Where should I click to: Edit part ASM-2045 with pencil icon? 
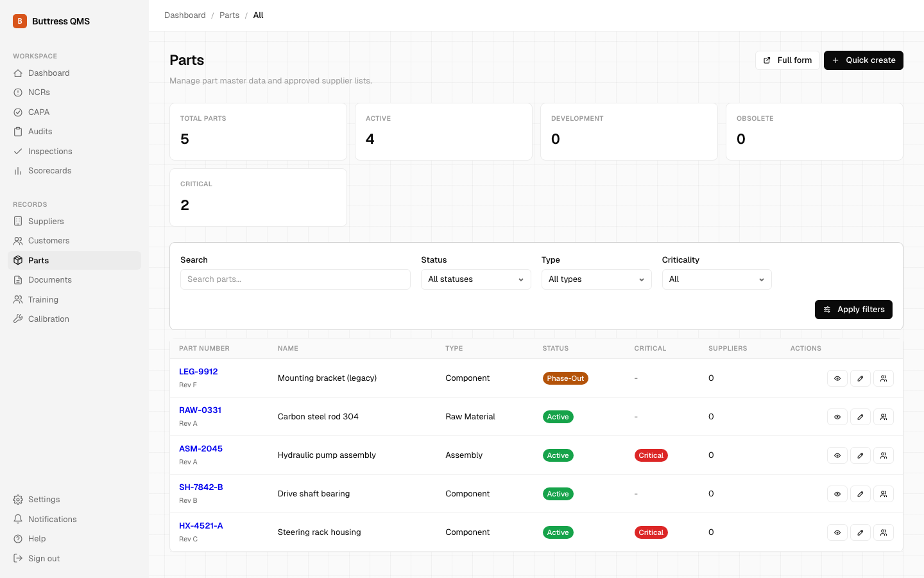click(x=860, y=455)
